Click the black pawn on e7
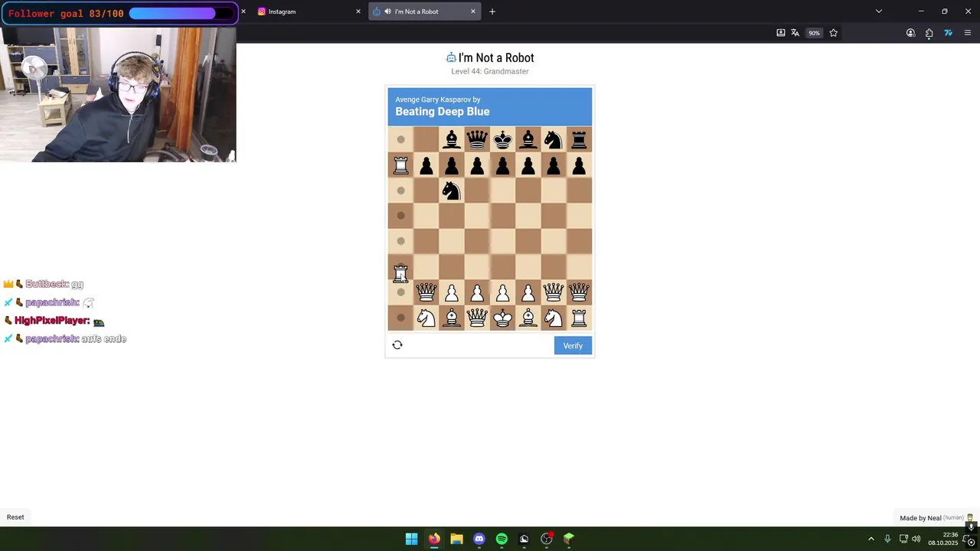980x551 pixels. pyautogui.click(x=502, y=165)
